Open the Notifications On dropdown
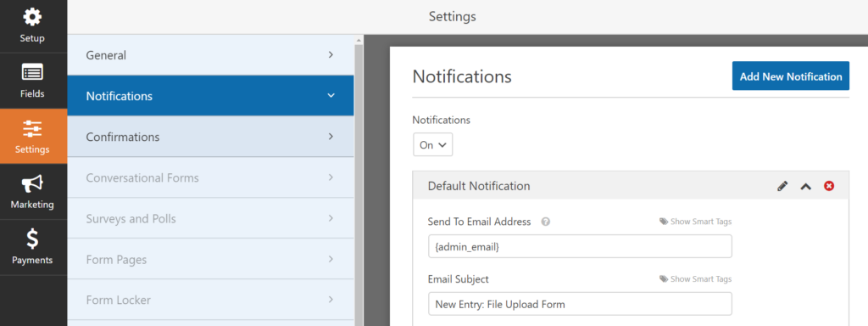The width and height of the screenshot is (868, 326). pos(433,144)
